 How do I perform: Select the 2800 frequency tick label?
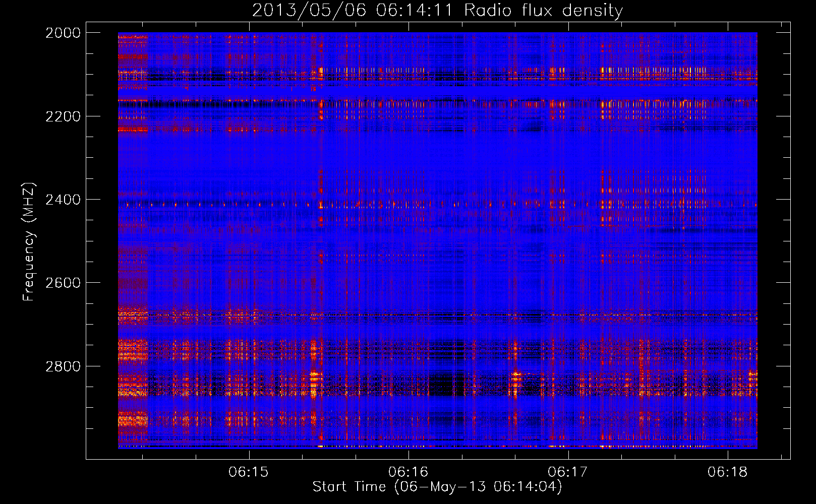coord(63,366)
